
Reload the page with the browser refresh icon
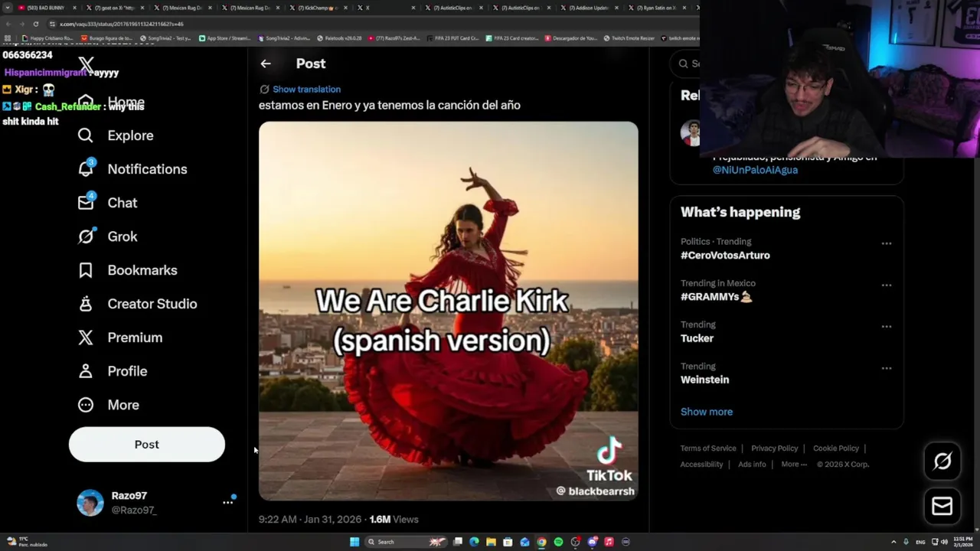35,24
